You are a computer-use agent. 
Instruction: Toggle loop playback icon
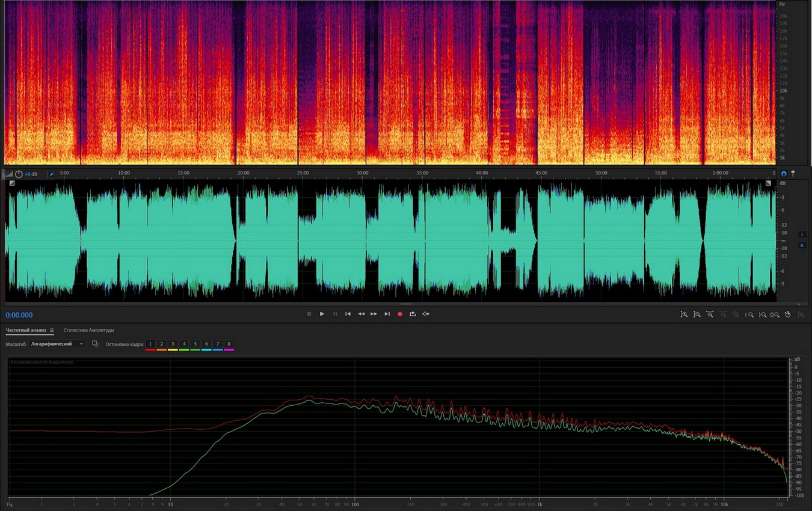pos(413,314)
